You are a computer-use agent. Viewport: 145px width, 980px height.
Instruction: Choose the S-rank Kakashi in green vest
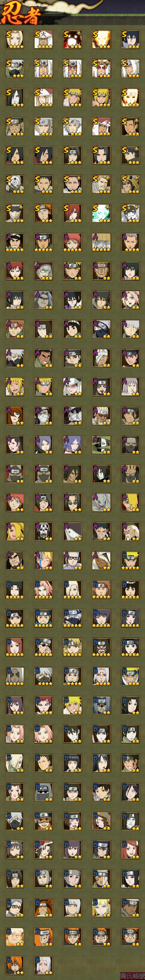pos(15,68)
